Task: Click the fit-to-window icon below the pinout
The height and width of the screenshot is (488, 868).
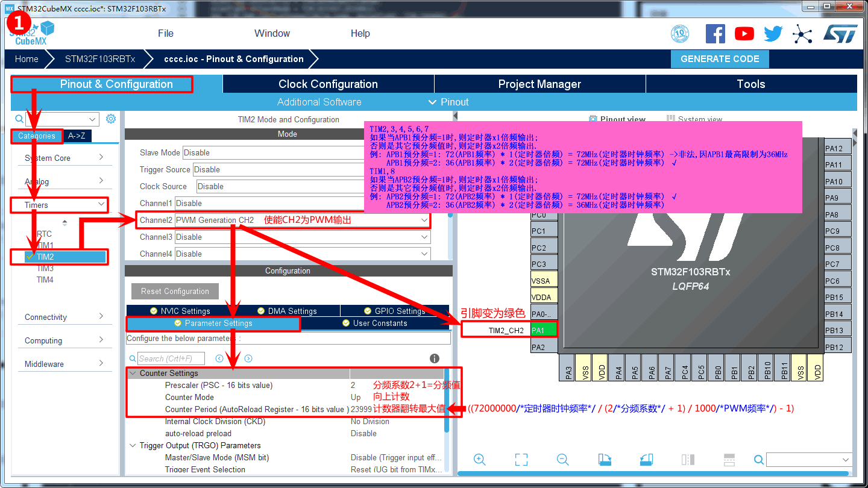Action: click(521, 460)
